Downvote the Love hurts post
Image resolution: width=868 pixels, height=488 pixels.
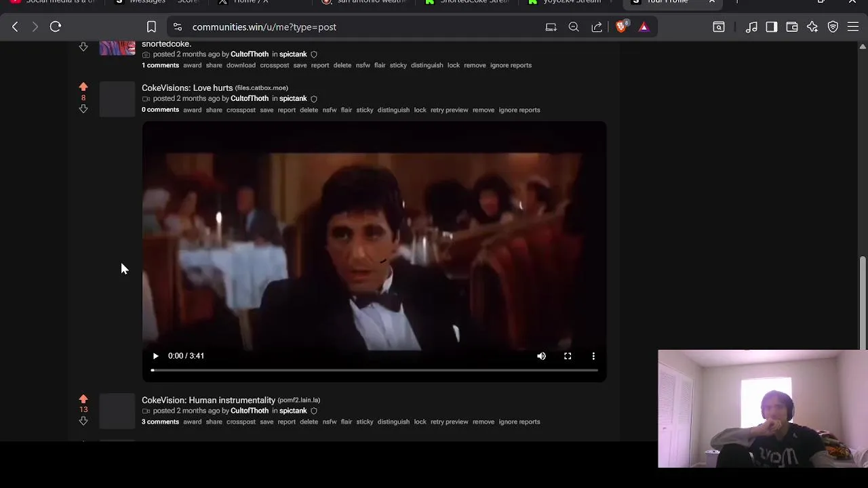pyautogui.click(x=83, y=108)
